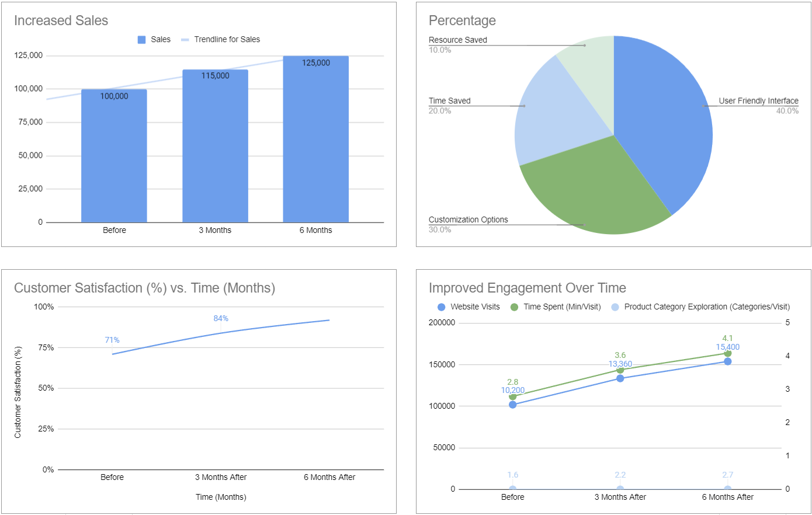Select the 'Before' sales bar showing 100,000

coord(114,158)
